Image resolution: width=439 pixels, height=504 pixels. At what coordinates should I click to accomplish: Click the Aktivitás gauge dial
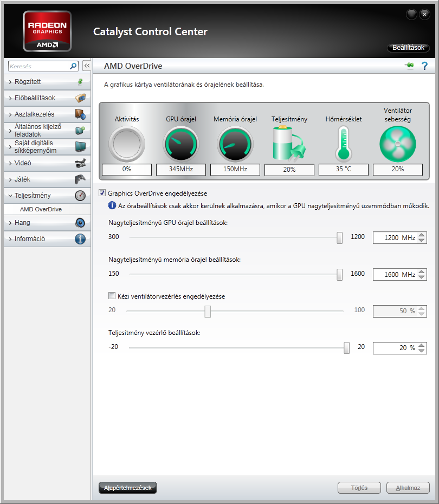coord(127,144)
